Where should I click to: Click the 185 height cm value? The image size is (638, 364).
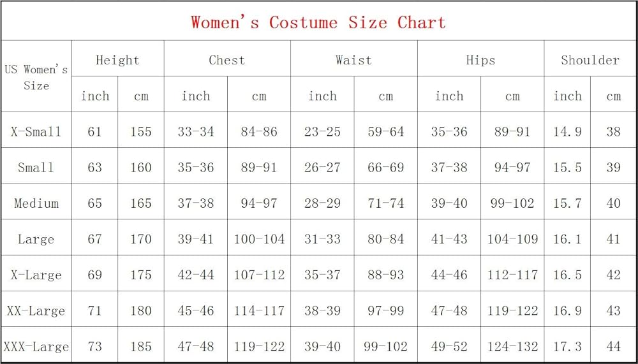click(141, 347)
